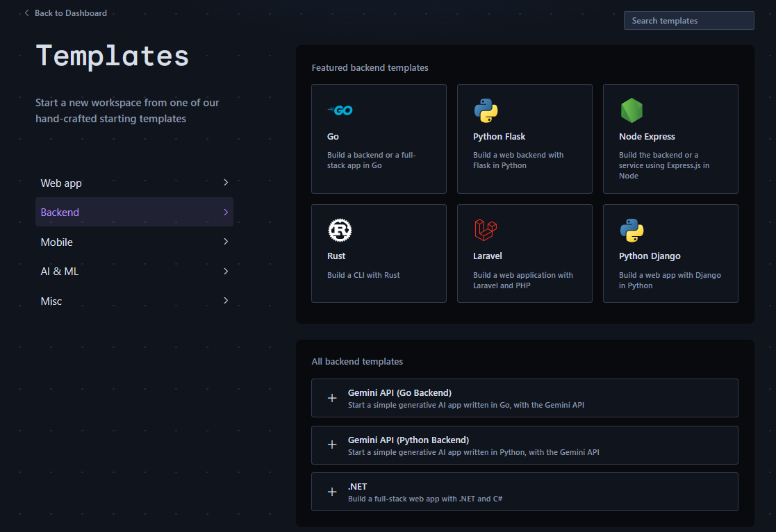Open the Web app category
The height and width of the screenshot is (532, 776).
[x=61, y=183]
